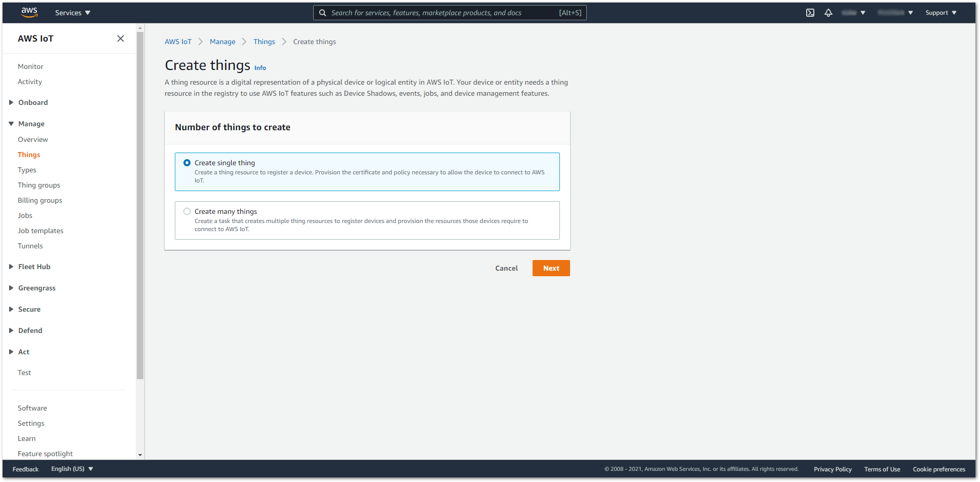Click inside the search input field
Viewport: 980px width, 482px height.
[446, 12]
